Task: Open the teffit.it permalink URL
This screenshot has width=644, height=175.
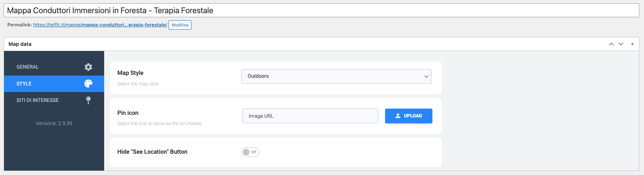Action: coord(100,25)
